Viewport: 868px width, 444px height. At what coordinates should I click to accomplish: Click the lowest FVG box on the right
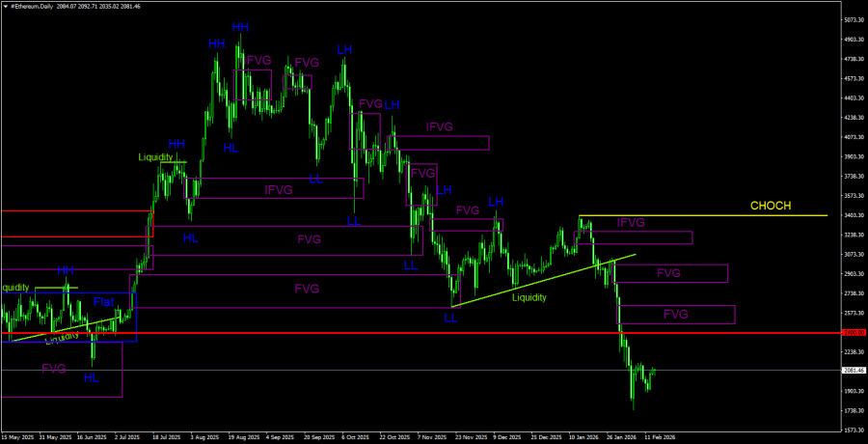pos(676,315)
